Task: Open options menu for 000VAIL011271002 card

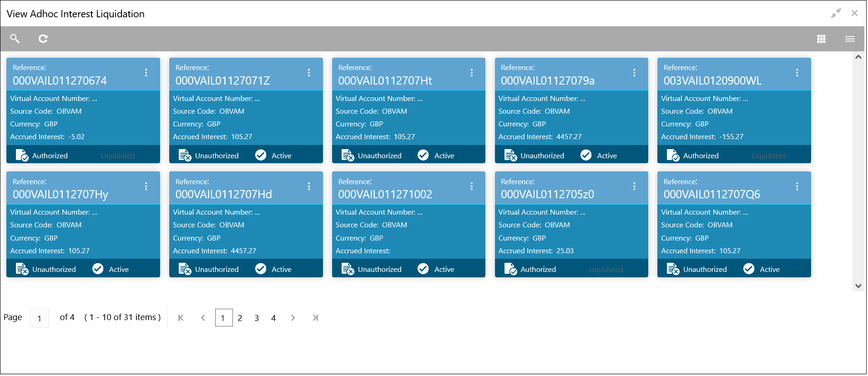Action: [472, 186]
